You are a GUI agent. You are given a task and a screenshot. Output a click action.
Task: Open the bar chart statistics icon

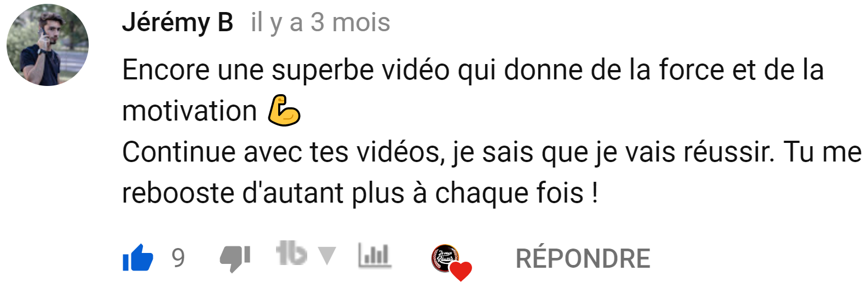point(375,255)
